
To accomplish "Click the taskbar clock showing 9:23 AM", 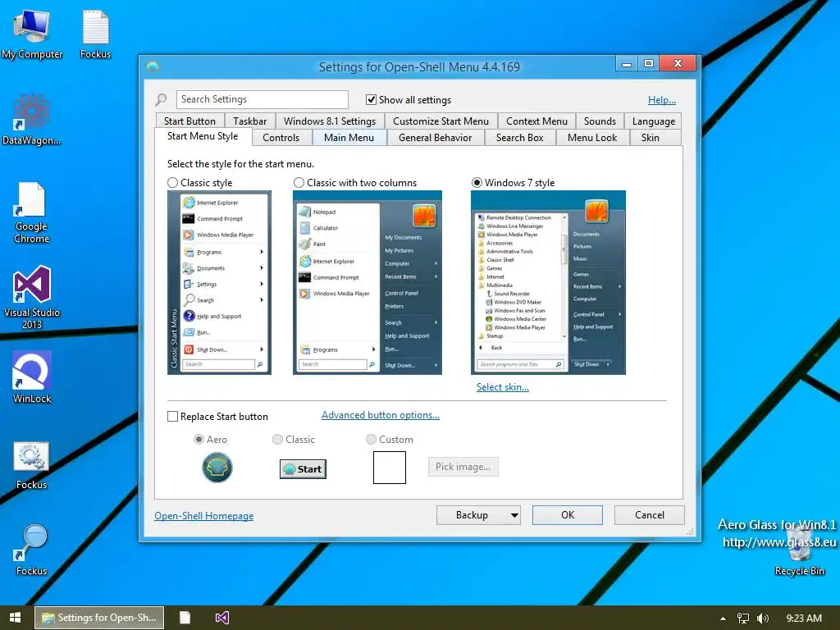I will [804, 619].
